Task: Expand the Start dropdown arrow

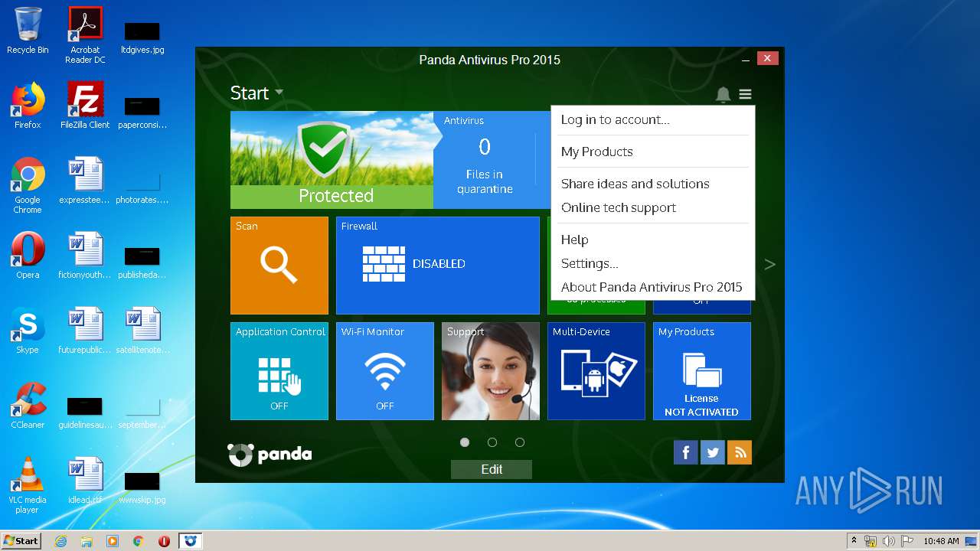Action: (x=279, y=93)
